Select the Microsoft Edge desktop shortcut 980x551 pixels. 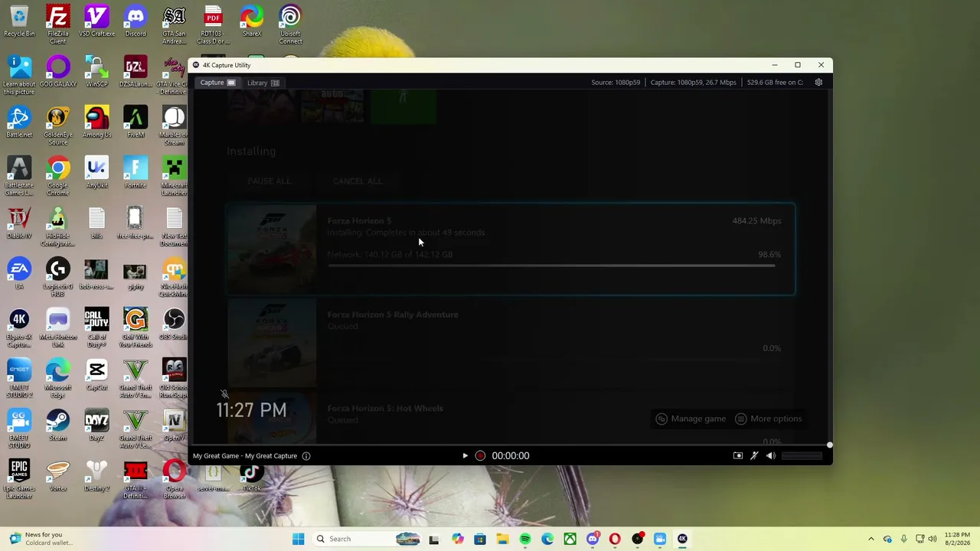tap(58, 378)
